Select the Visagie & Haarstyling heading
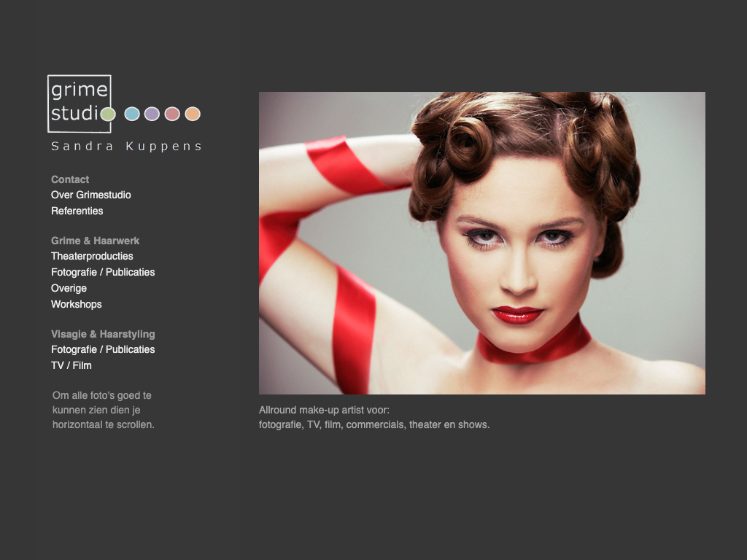 103,334
